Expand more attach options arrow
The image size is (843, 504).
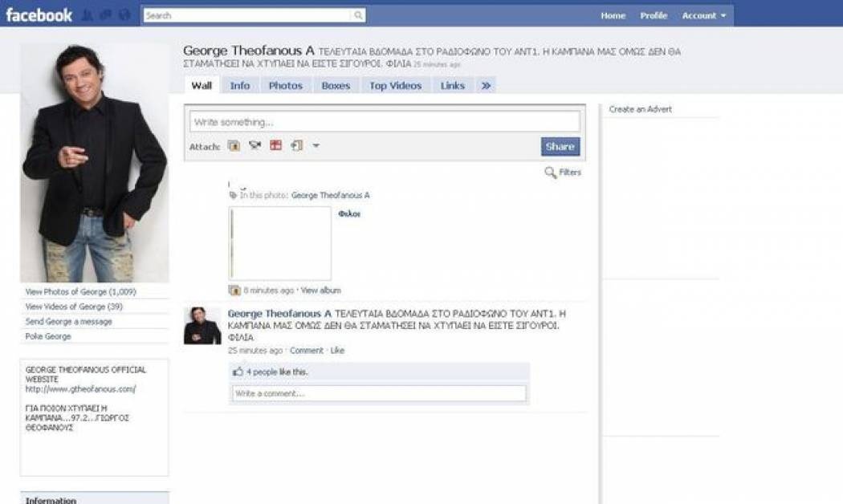coord(316,146)
